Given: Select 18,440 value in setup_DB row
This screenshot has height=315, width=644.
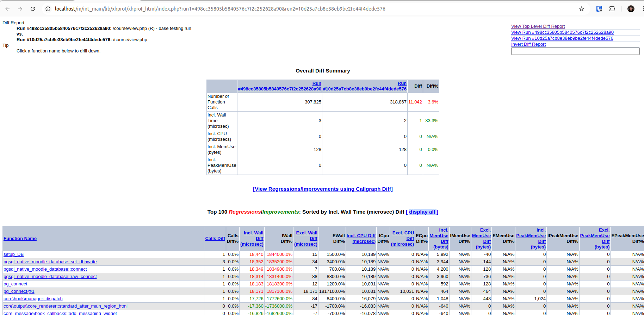Looking at the screenshot, I should pos(256,254).
